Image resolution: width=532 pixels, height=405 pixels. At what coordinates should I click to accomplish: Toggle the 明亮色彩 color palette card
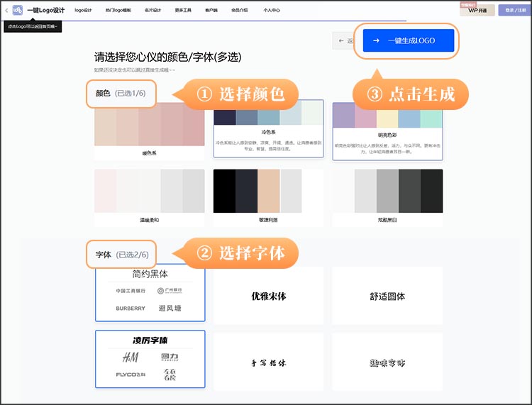pos(387,131)
